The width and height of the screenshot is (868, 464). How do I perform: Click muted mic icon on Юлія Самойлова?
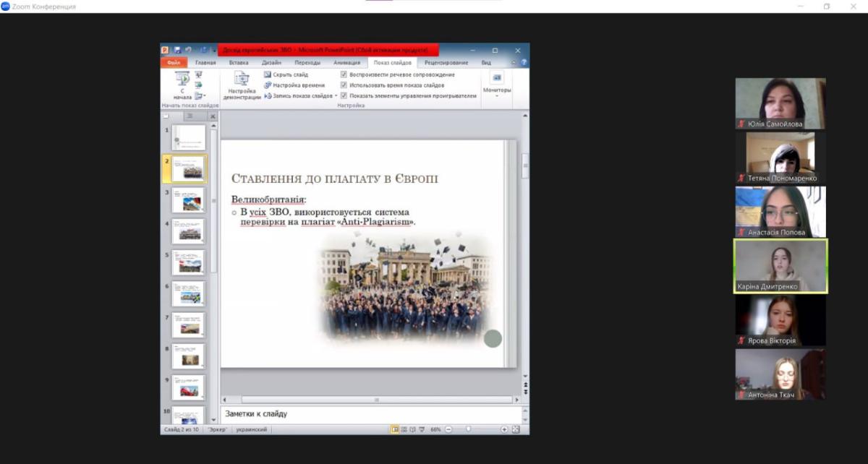741,124
